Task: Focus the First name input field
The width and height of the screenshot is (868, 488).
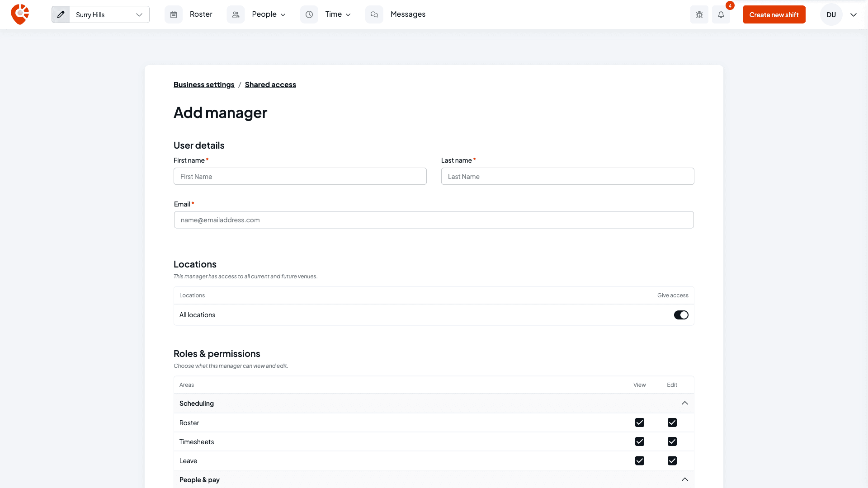Action: 300,176
